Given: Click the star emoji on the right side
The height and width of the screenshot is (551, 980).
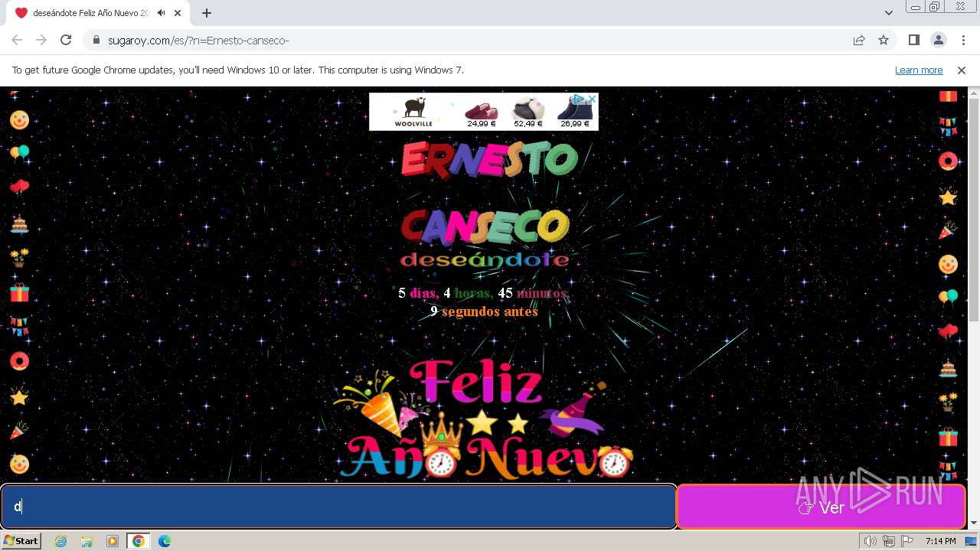Looking at the screenshot, I should point(948,197).
